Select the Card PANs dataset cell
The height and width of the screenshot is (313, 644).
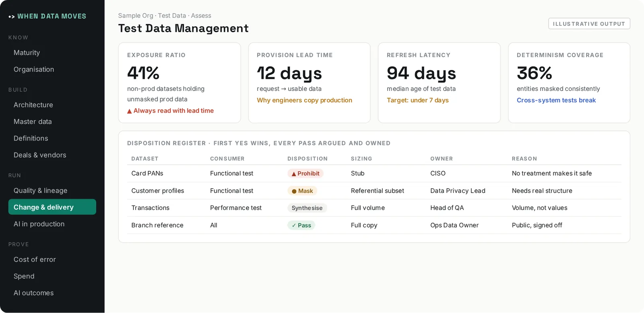[147, 173]
